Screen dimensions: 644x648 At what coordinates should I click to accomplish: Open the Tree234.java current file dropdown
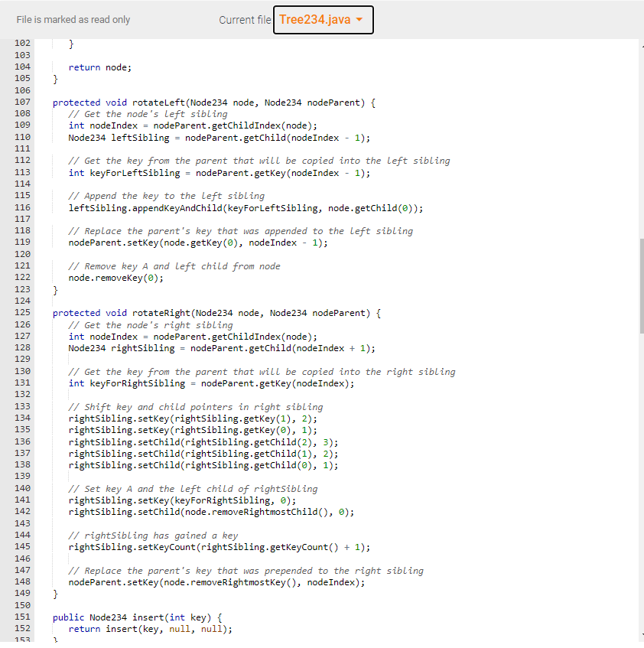323,20
